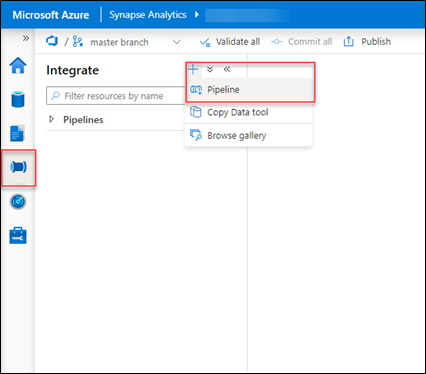426x374 pixels.
Task: Open the Monitor hub gauge icon
Action: (x=18, y=202)
